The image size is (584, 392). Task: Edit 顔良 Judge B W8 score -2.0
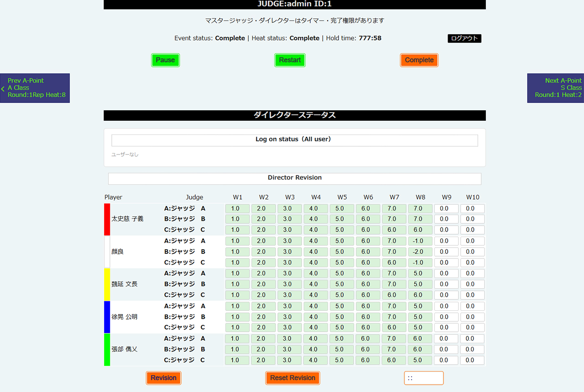[x=420, y=252]
